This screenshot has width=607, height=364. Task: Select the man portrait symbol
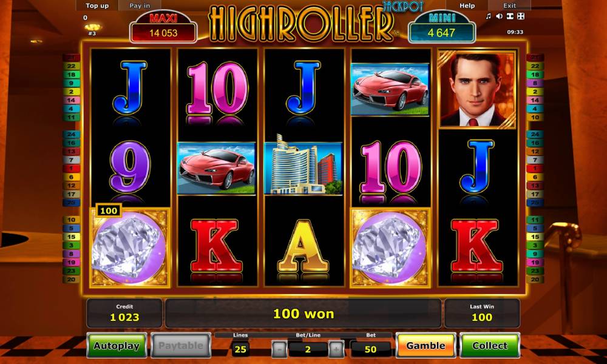pos(477,89)
